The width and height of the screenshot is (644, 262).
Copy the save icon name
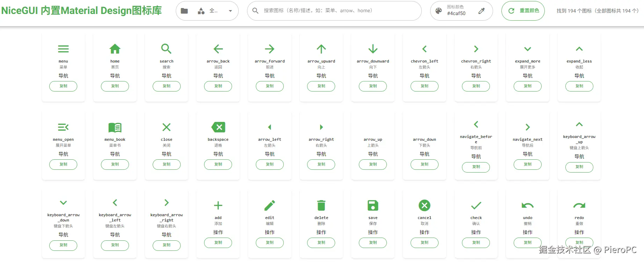[x=373, y=243]
